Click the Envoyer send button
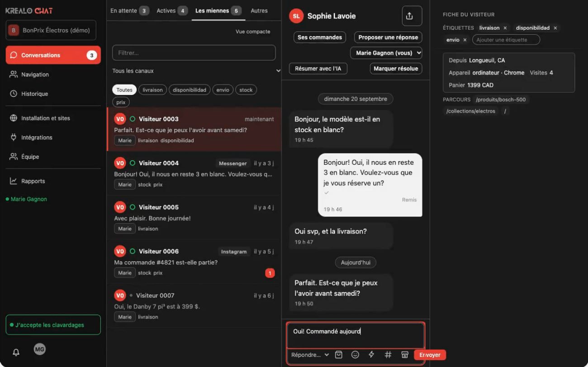This screenshot has height=367, width=588. pyautogui.click(x=430, y=355)
